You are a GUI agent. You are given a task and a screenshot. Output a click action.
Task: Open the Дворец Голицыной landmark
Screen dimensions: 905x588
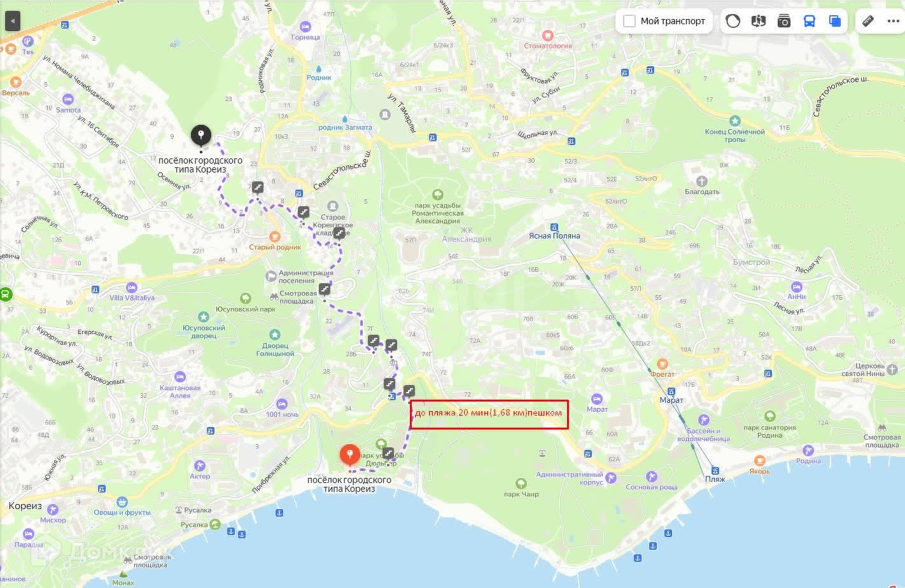(275, 342)
